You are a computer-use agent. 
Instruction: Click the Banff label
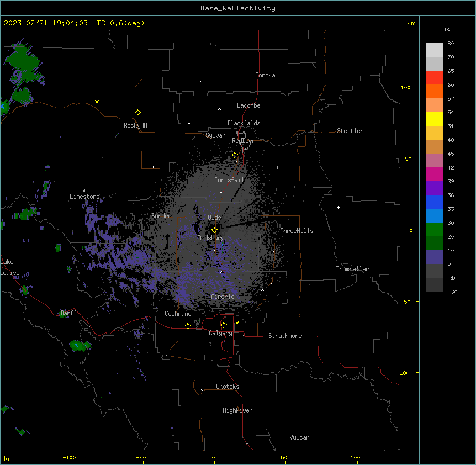[x=68, y=313]
